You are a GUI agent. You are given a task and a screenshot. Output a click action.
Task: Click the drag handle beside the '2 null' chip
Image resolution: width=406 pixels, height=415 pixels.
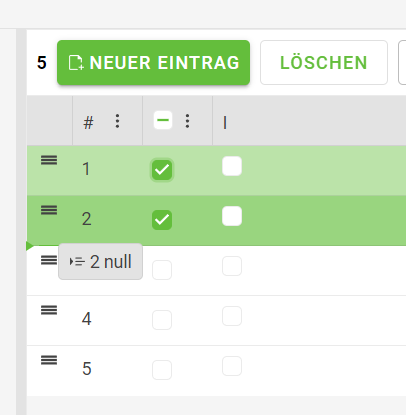(49, 260)
